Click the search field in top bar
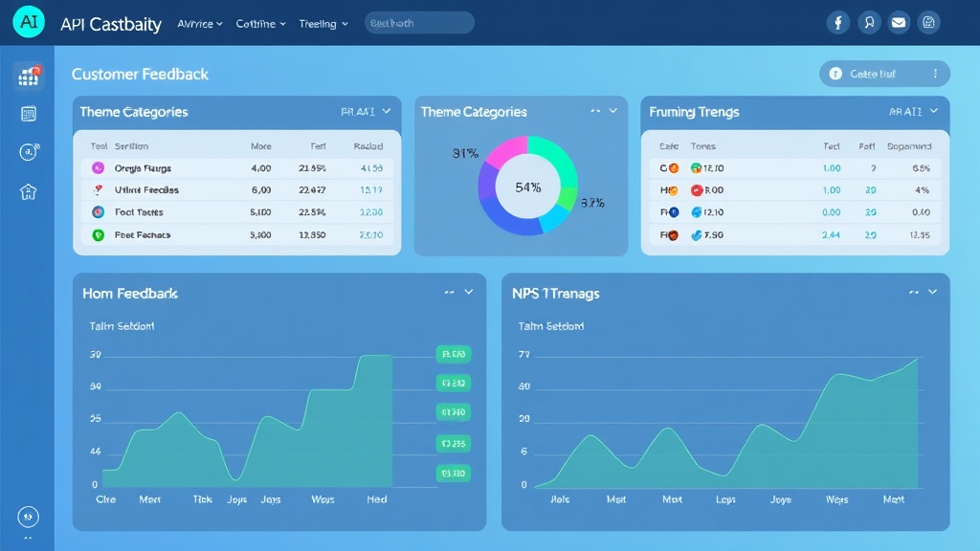The height and width of the screenshot is (551, 980). coord(419,23)
